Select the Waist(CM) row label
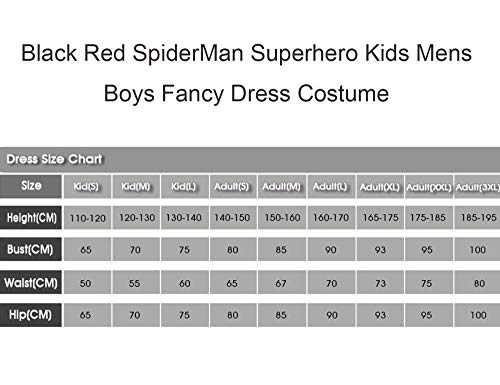The image size is (500, 385). coord(31,282)
